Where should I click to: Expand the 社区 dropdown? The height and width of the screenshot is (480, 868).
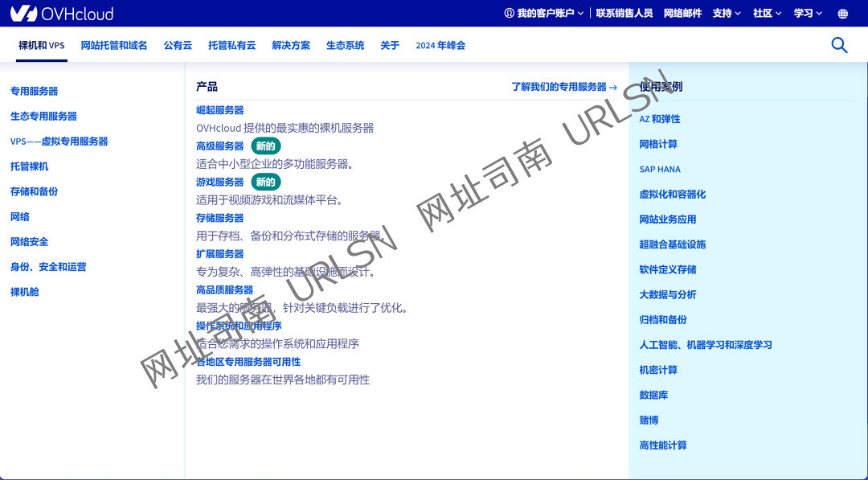[765, 14]
